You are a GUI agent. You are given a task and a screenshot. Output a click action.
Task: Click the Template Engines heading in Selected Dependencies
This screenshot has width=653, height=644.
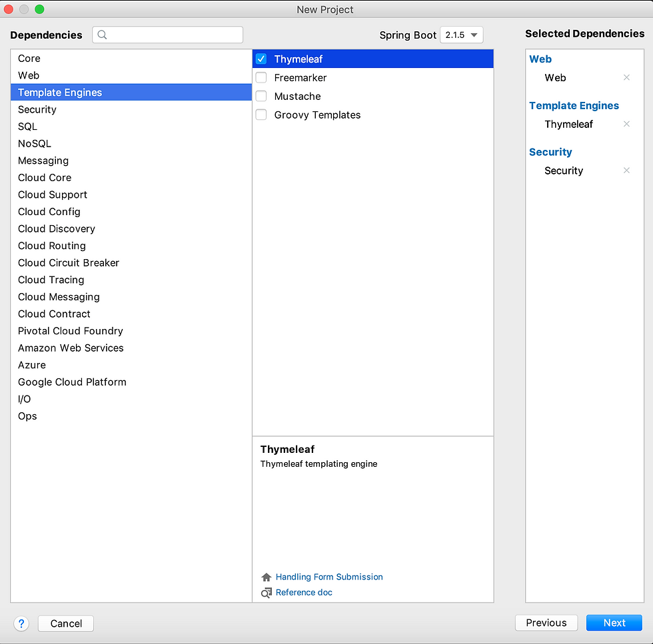click(x=574, y=106)
